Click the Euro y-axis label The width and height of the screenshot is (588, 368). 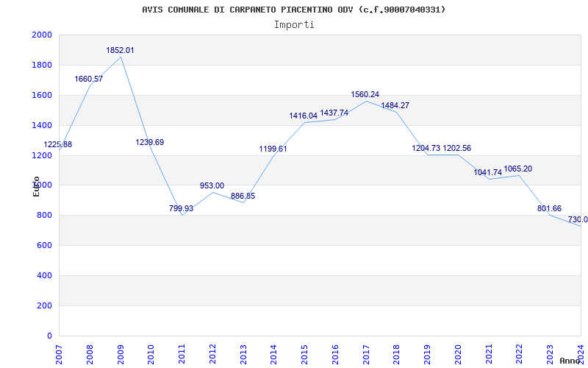(36, 187)
